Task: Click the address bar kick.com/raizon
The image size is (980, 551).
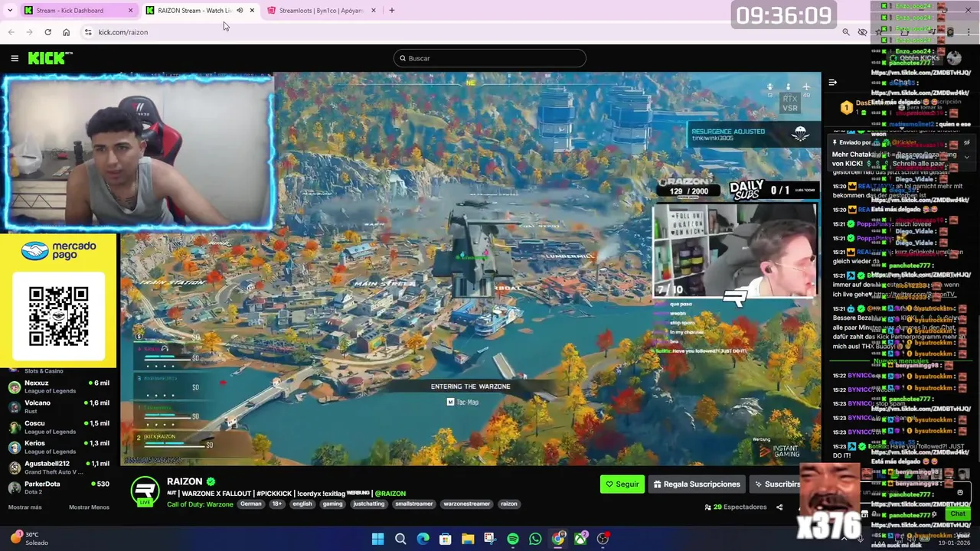Action: pyautogui.click(x=122, y=32)
